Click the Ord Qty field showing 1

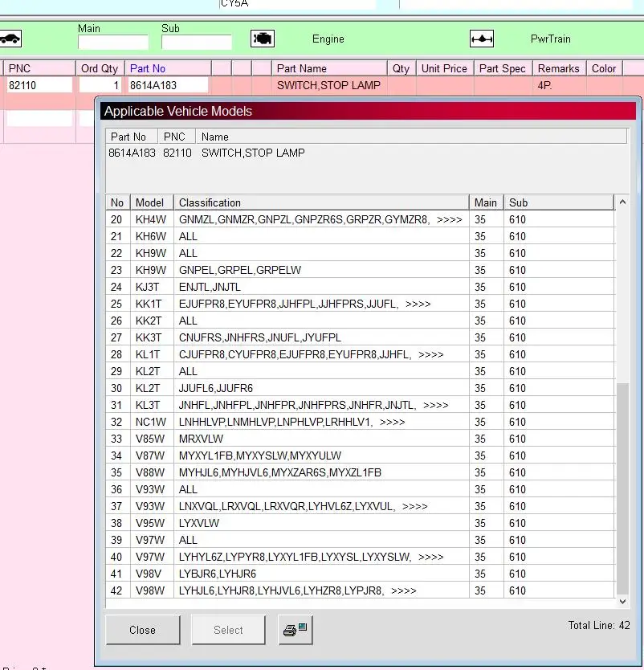click(100, 85)
